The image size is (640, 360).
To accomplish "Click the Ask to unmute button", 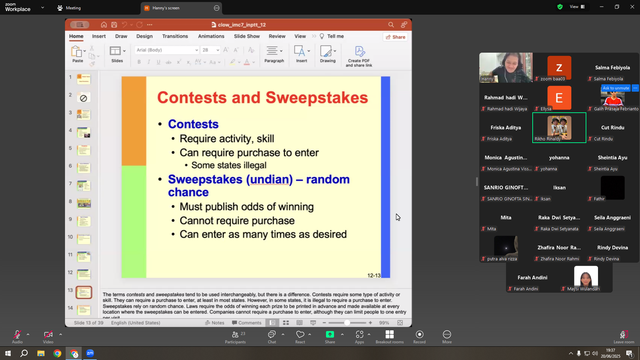I will click(616, 88).
